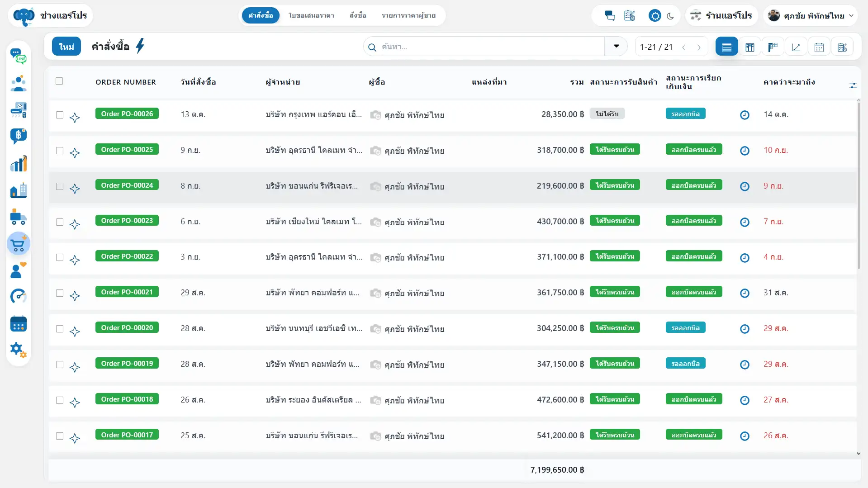Open the speedometer dashboard sidebar icon

[x=19, y=296]
